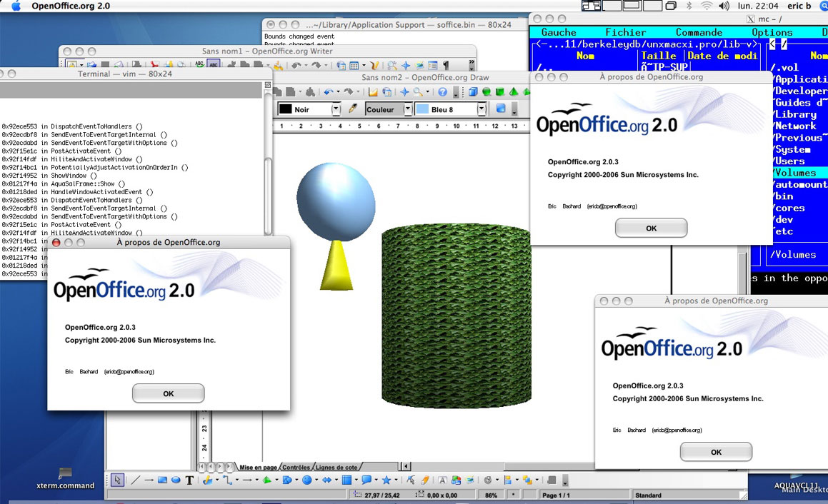Open the Fichier menu in mc
The image size is (828, 504).
(x=625, y=32)
